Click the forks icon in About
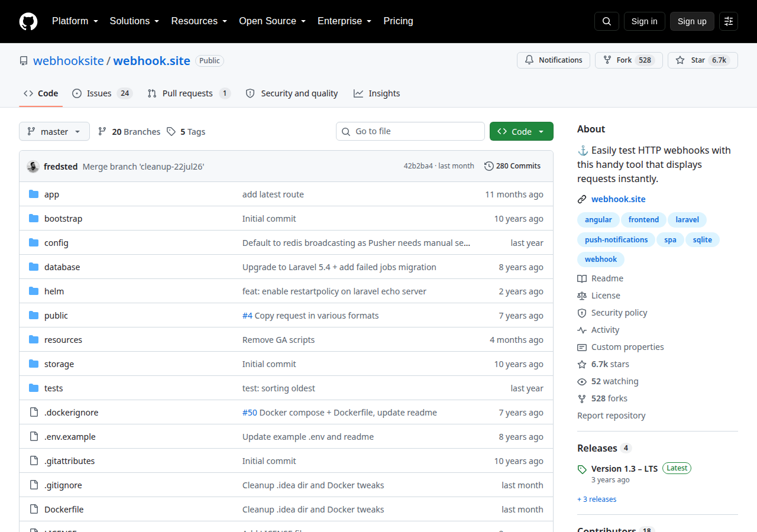This screenshot has width=757, height=532. pos(582,398)
